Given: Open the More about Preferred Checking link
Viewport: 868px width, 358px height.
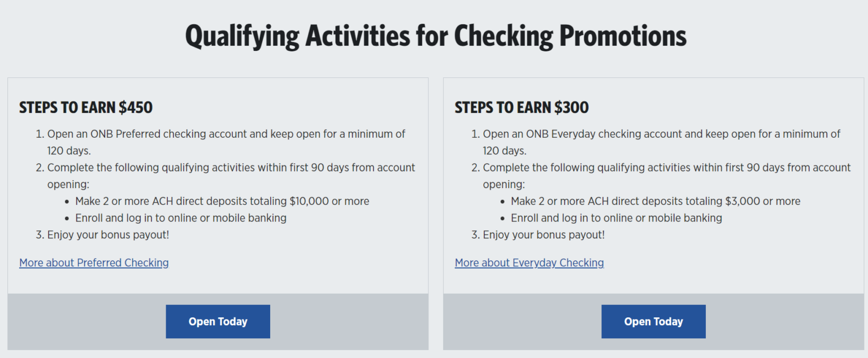Looking at the screenshot, I should tap(94, 263).
